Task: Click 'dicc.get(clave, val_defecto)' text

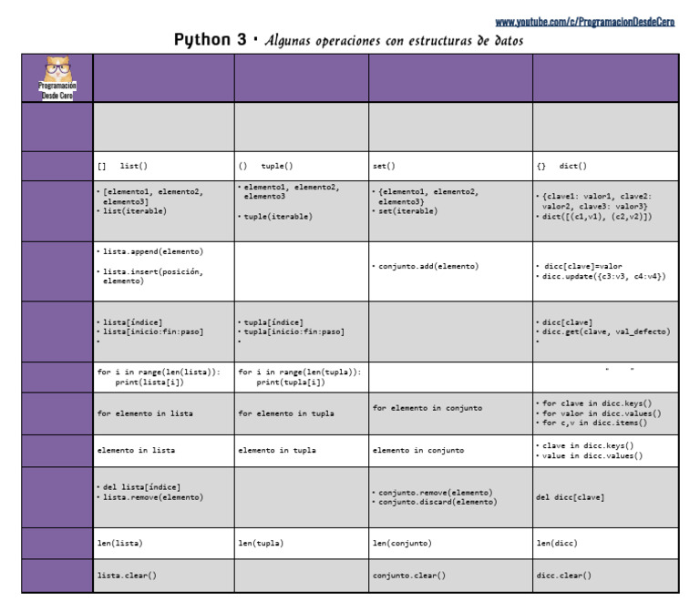Action: point(606,331)
